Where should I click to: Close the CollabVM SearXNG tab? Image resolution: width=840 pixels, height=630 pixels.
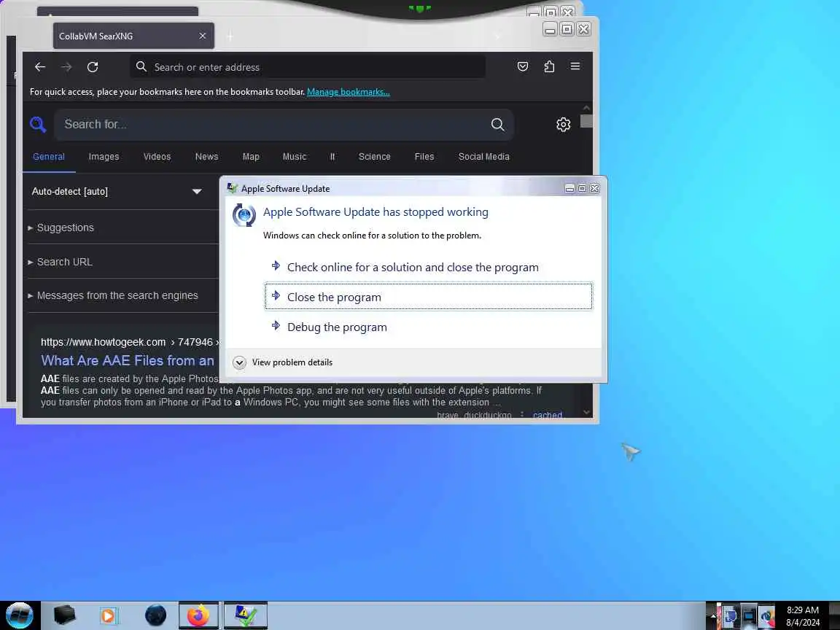pos(203,36)
